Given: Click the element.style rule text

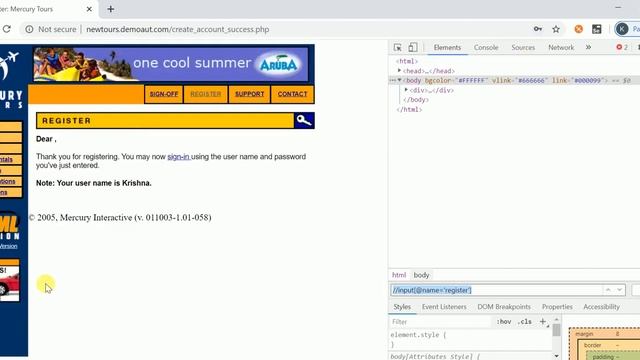Looking at the screenshot, I should (x=418, y=335).
